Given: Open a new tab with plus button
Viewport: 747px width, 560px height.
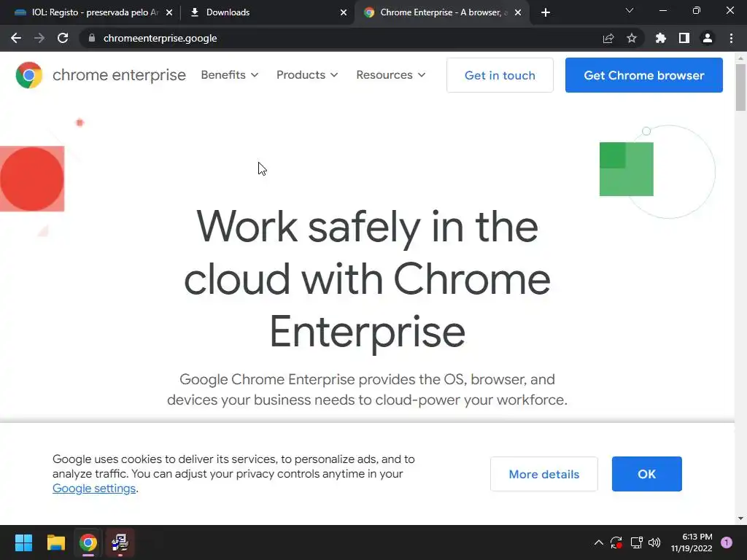Looking at the screenshot, I should pos(546,12).
